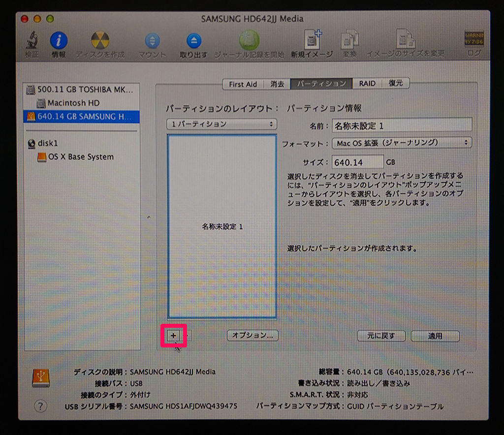Click the Options (オプション...) button
Image resolution: width=504 pixels, height=435 pixels.
point(252,336)
